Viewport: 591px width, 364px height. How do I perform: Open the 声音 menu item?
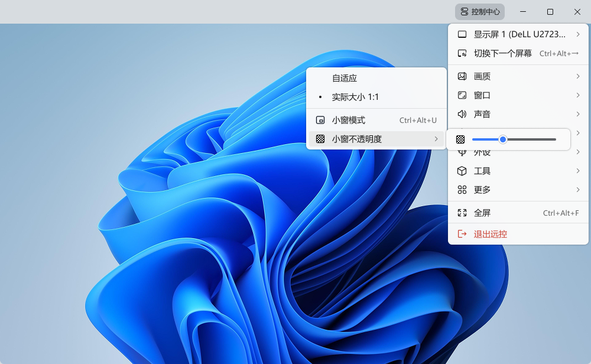point(518,114)
